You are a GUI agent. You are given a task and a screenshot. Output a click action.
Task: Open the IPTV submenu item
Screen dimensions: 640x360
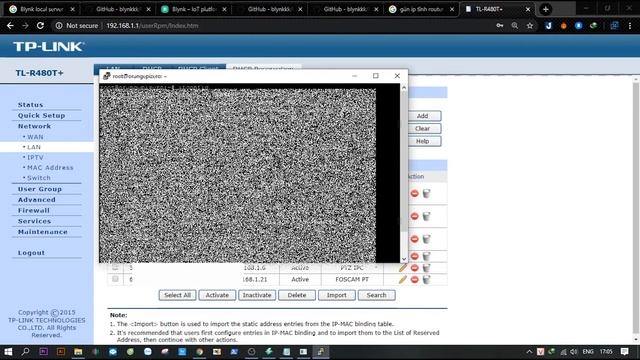tap(35, 157)
